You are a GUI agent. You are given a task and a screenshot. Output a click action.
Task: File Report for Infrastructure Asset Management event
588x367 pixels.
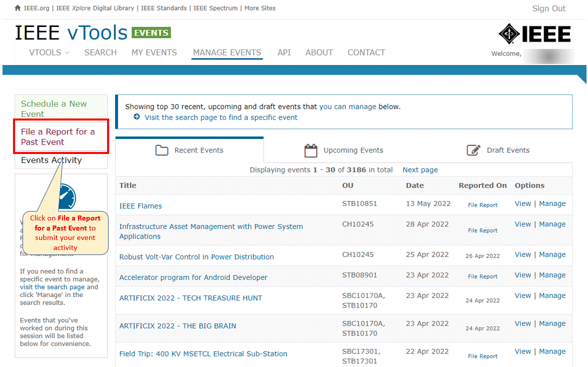tap(482, 230)
